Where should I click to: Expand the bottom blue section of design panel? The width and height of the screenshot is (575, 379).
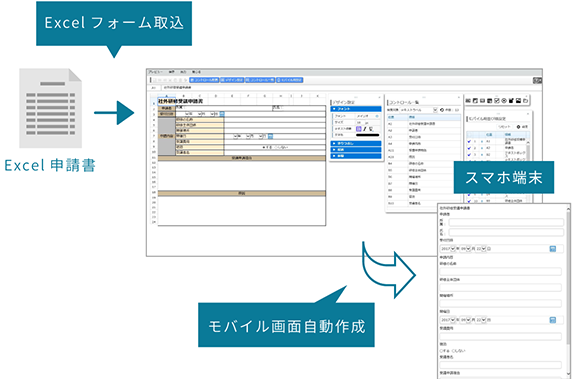[x=356, y=156]
